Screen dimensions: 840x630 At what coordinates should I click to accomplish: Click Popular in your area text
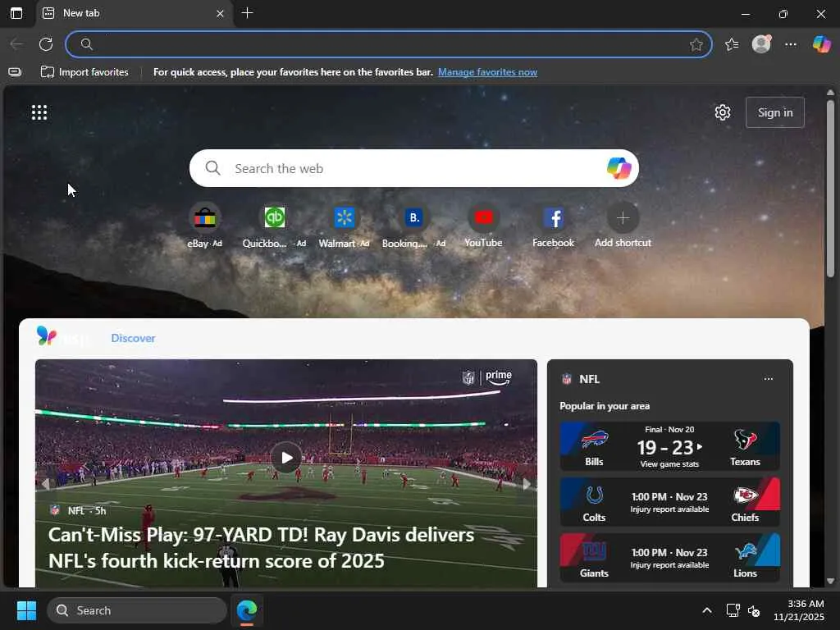605,406
